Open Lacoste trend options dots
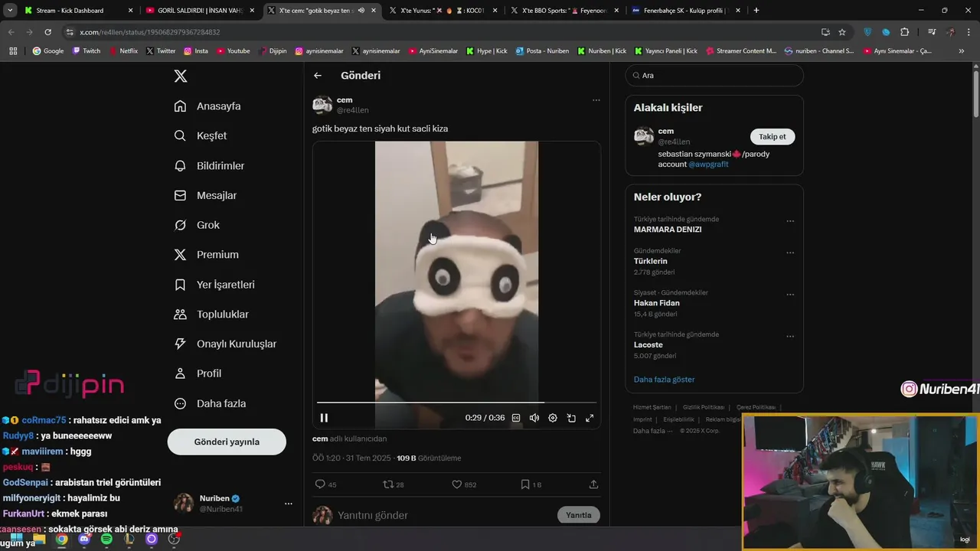 pos(790,337)
